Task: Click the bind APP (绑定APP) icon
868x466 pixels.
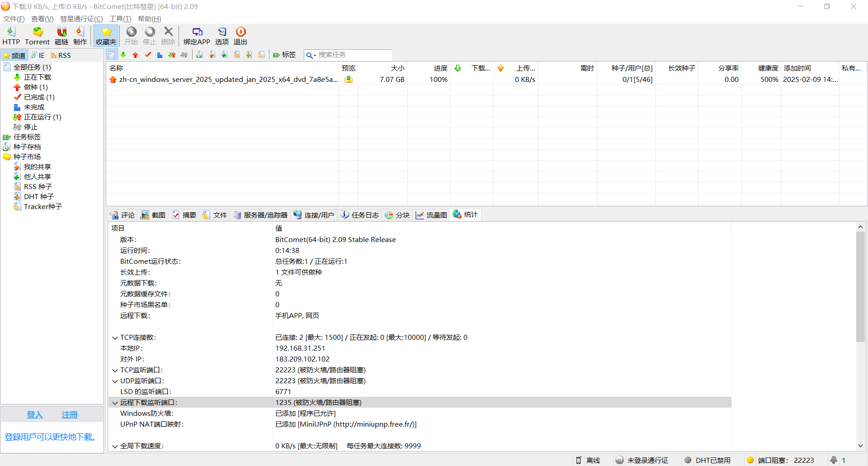Action: (x=197, y=36)
